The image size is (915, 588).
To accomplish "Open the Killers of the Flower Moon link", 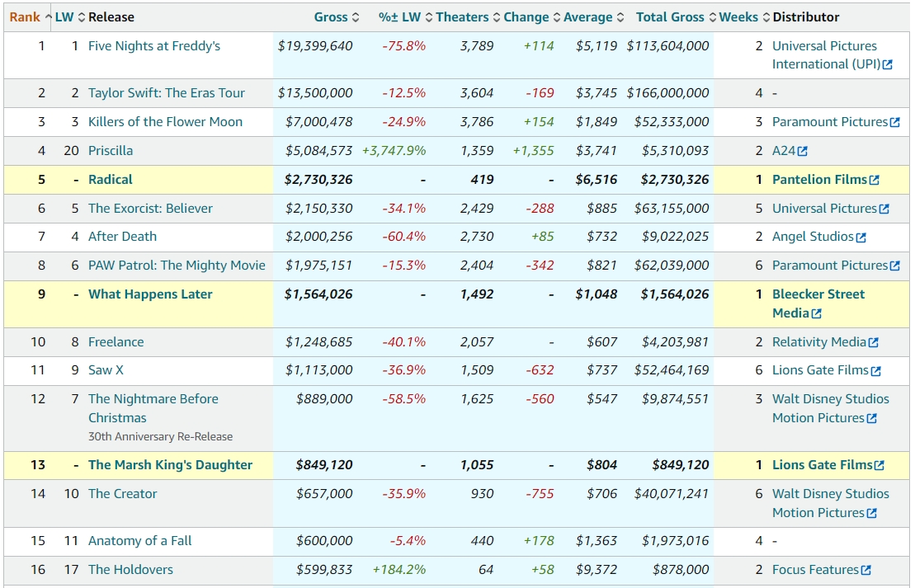I will click(x=165, y=122).
